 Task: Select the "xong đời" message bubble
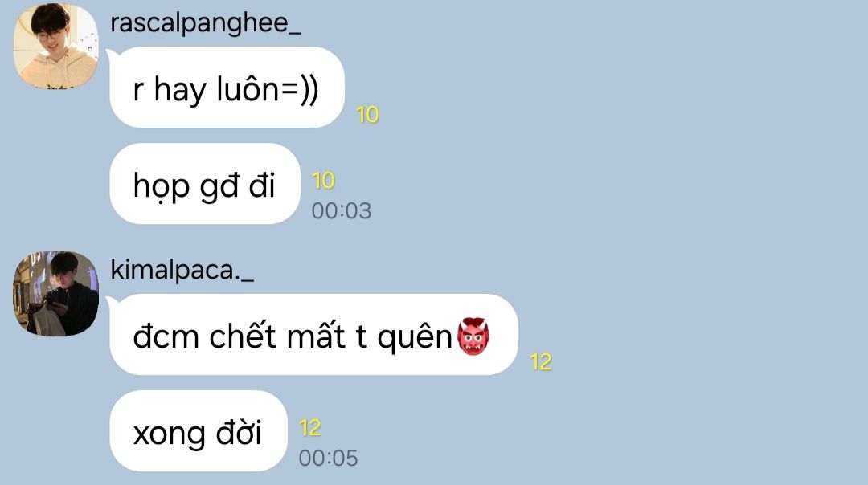[x=199, y=431]
